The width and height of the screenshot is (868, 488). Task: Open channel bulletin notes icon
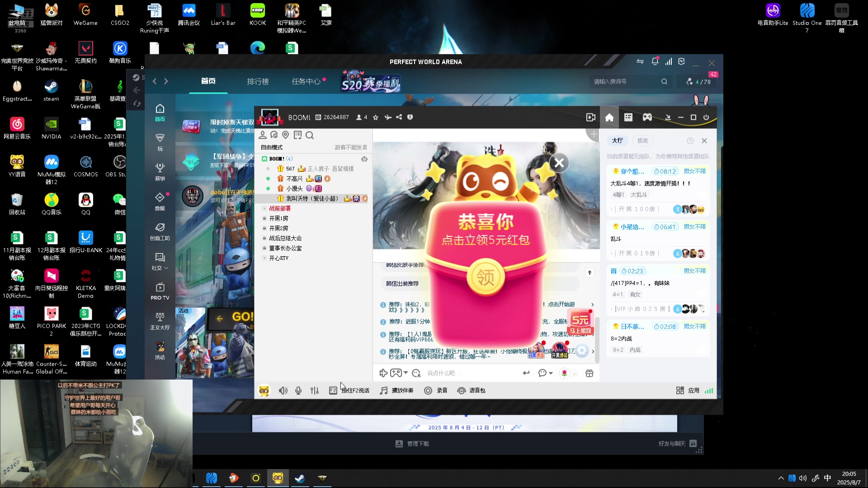click(x=297, y=135)
